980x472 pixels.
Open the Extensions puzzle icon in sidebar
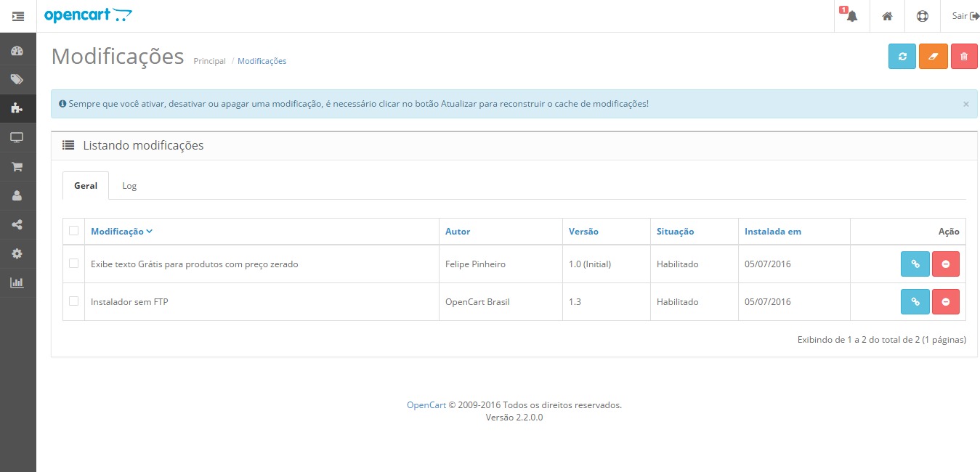[x=17, y=108]
